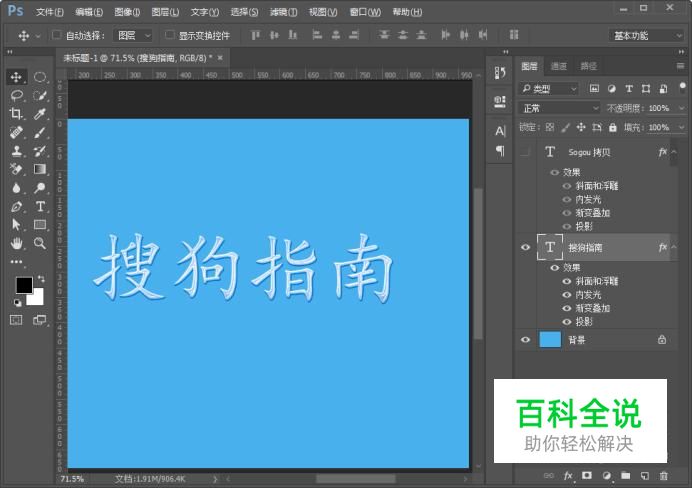The image size is (692, 488).
Task: Open the 正常 blend mode dropdown
Action: tap(559, 108)
